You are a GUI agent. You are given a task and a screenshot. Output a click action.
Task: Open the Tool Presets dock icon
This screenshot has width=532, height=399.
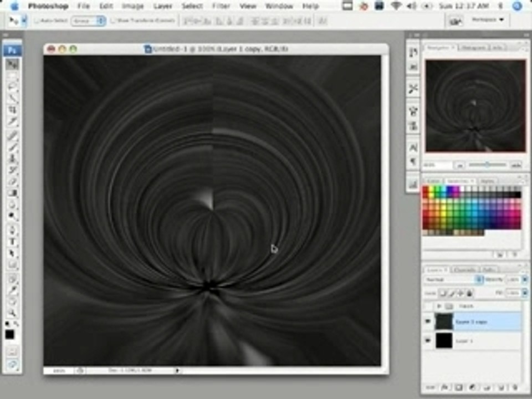413,89
